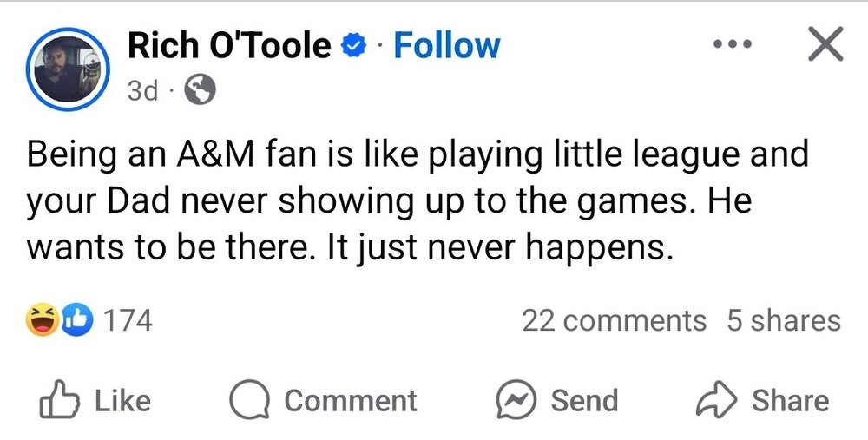View the 174 reactions list
The image size is (868, 440).
click(x=128, y=321)
